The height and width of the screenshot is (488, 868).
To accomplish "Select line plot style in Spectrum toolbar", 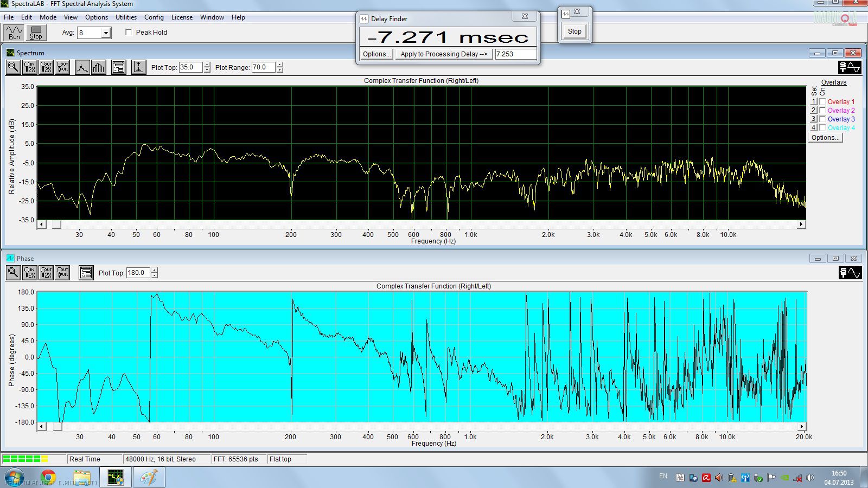I will click(82, 67).
